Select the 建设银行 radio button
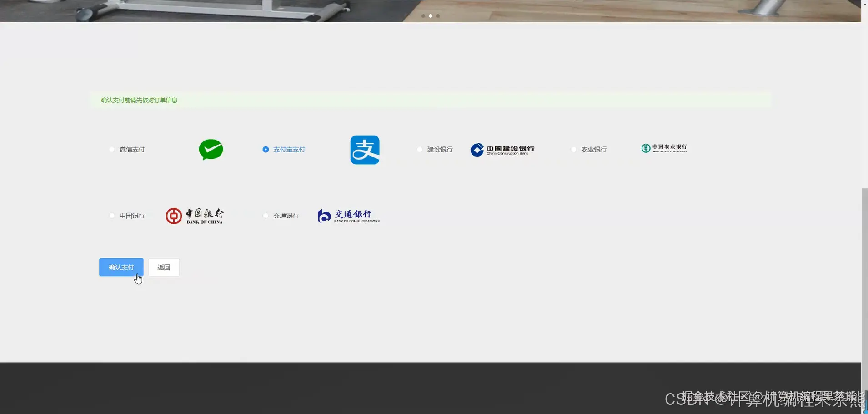Viewport: 868px width, 414px height. point(419,149)
